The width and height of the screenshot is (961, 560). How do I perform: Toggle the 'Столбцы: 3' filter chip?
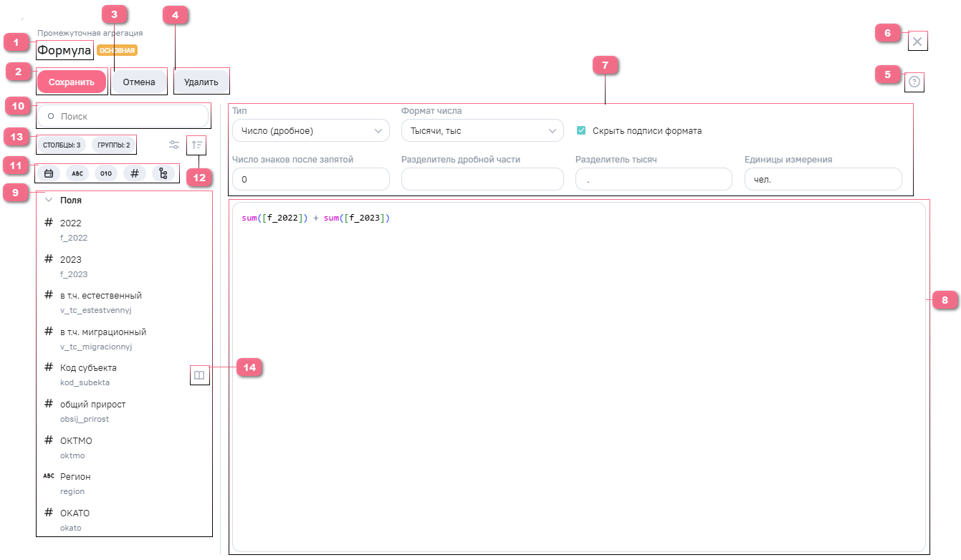[x=62, y=145]
